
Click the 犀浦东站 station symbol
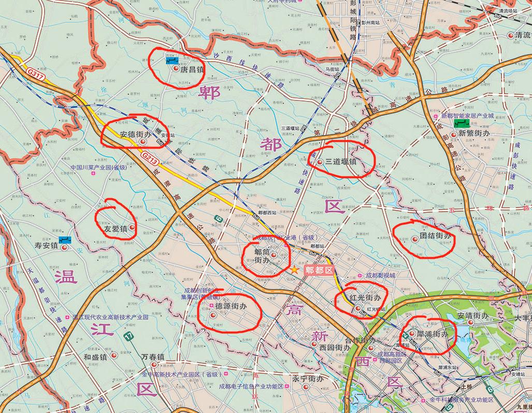pyautogui.click(x=438, y=373)
